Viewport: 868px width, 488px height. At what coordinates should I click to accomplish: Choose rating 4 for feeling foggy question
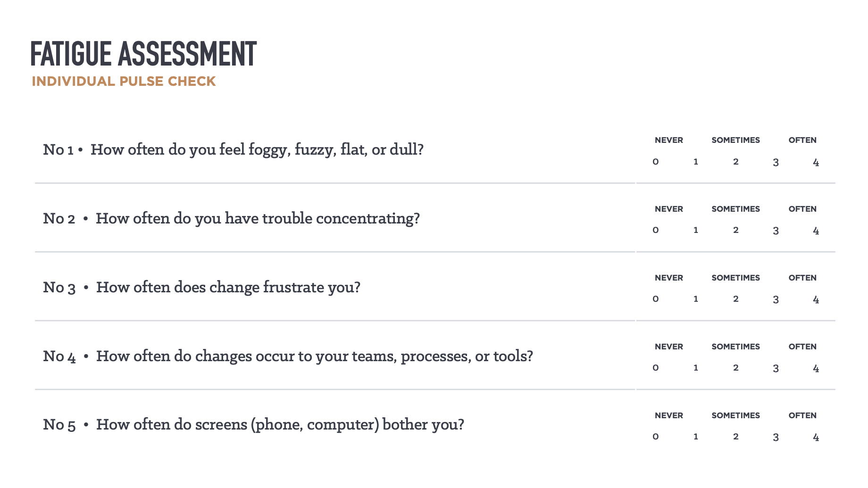(816, 162)
